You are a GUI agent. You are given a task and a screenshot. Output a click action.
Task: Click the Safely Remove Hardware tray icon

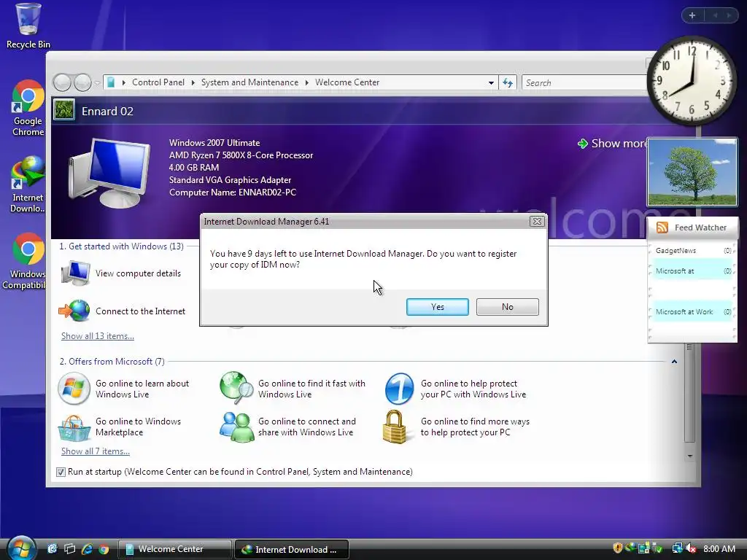657,548
